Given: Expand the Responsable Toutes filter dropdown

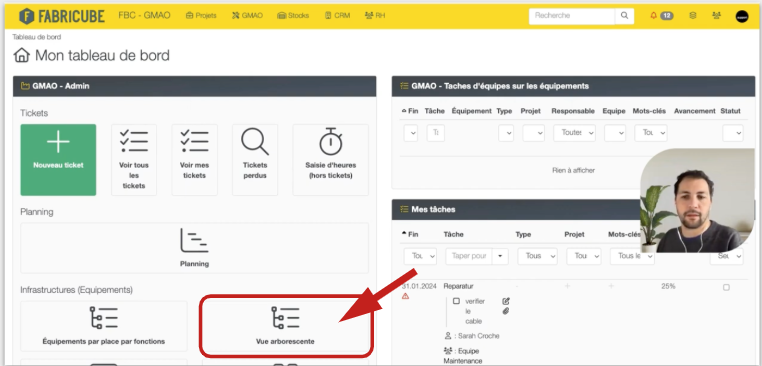Looking at the screenshot, I should point(574,133).
